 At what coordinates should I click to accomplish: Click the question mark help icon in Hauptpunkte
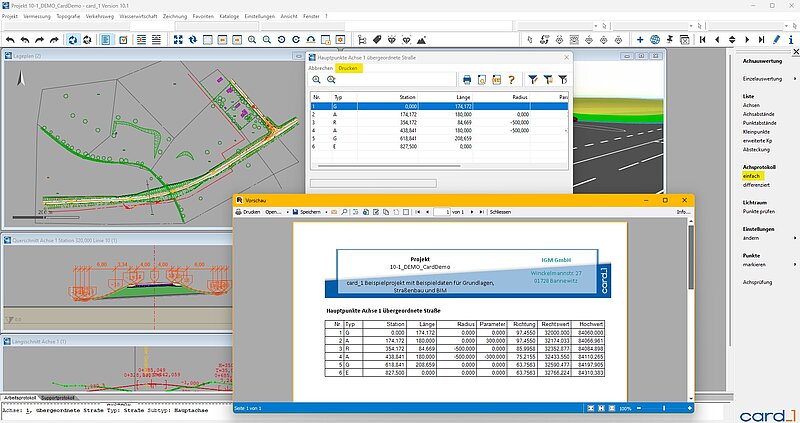[x=511, y=80]
